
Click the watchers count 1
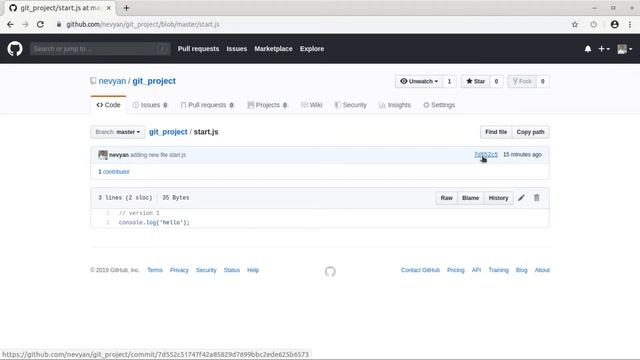[449, 81]
